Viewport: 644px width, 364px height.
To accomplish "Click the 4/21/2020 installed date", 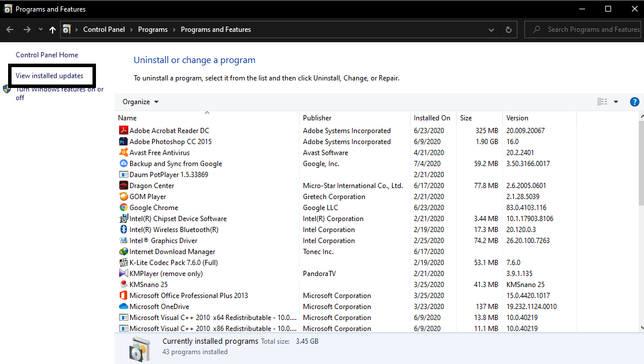I will coord(429,153).
